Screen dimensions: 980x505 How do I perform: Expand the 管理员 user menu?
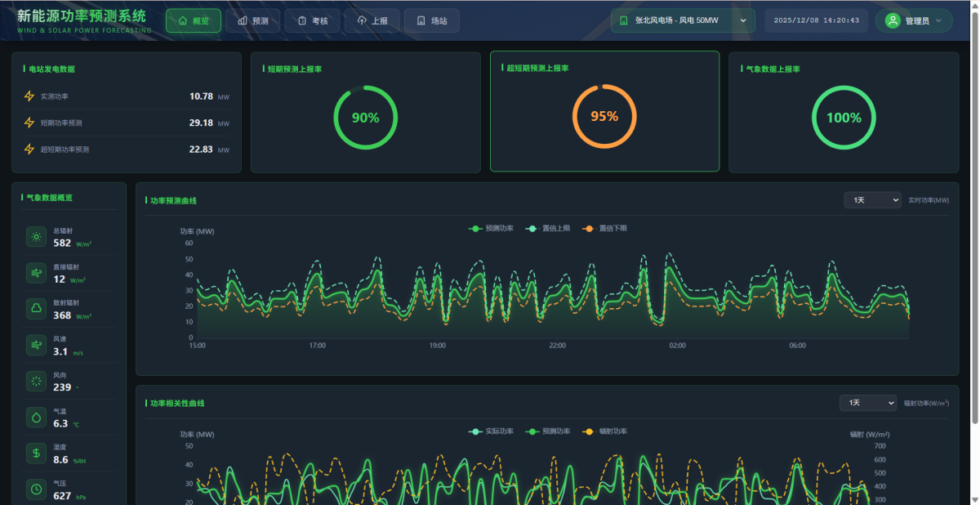pyautogui.click(x=914, y=20)
